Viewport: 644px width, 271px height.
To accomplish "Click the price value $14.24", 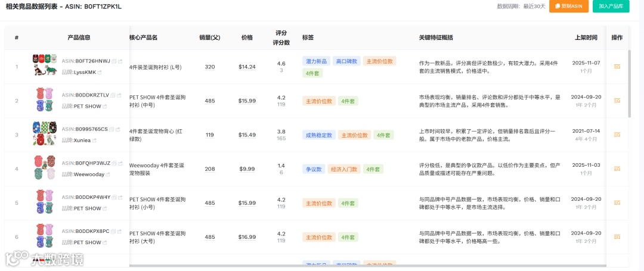I will point(247,67).
